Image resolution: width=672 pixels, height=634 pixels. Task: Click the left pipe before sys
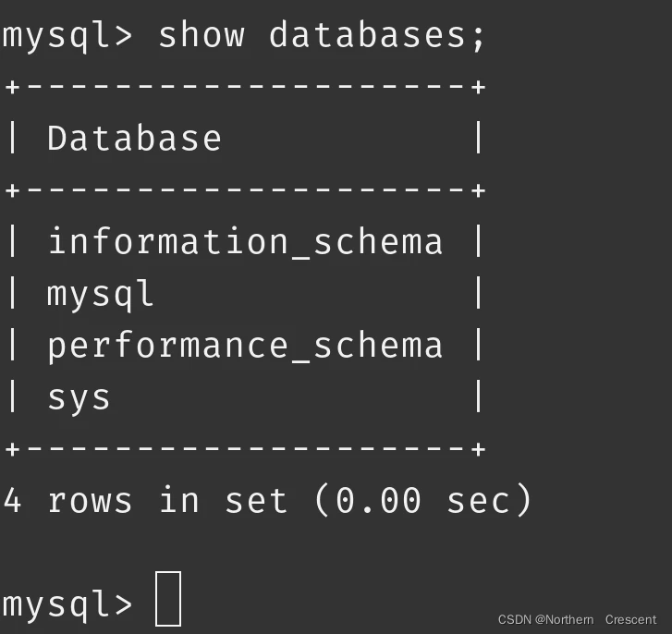pyautogui.click(x=12, y=396)
